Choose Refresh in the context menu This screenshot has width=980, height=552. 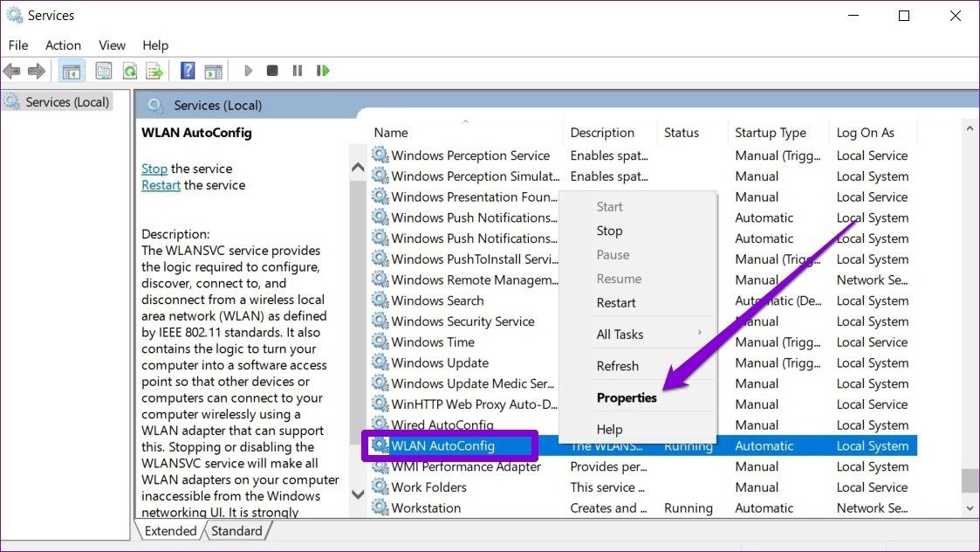(618, 366)
